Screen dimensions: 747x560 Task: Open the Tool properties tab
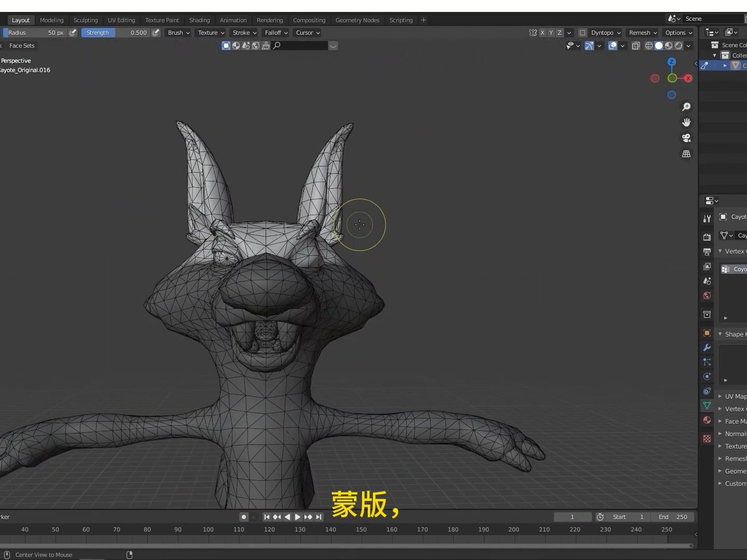coord(707,219)
